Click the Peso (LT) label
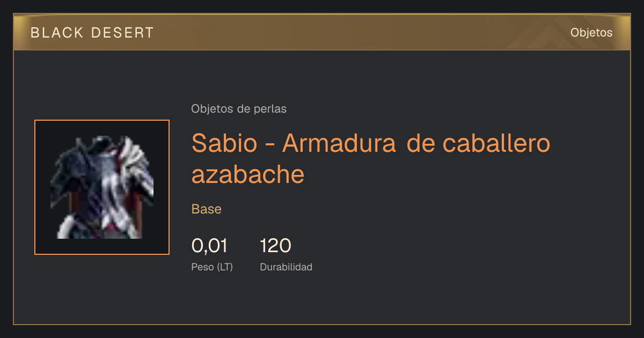 click(212, 267)
